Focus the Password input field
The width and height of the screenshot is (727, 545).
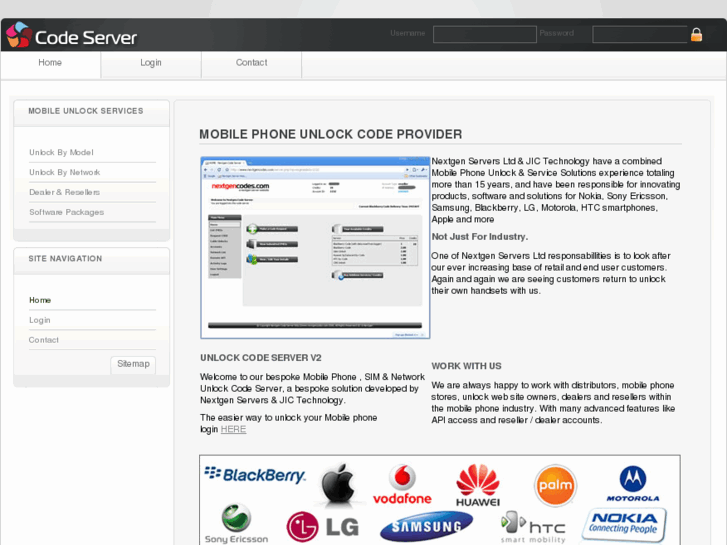point(640,34)
